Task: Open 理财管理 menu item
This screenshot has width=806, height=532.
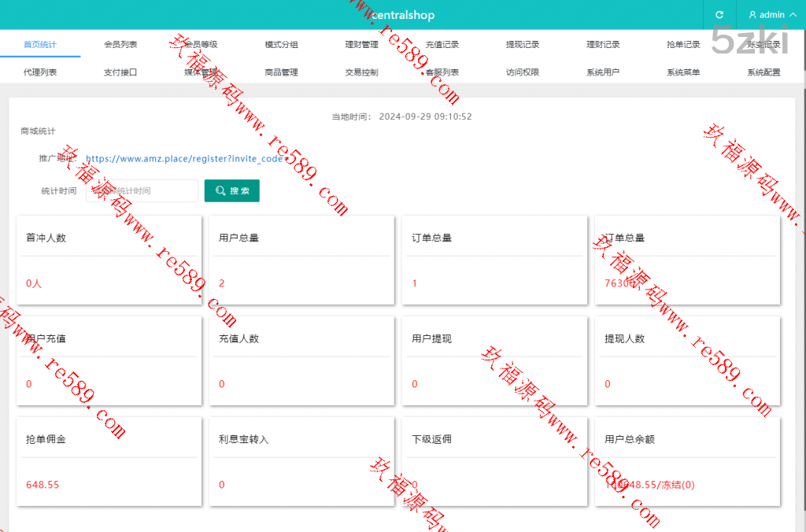Action: pos(361,45)
